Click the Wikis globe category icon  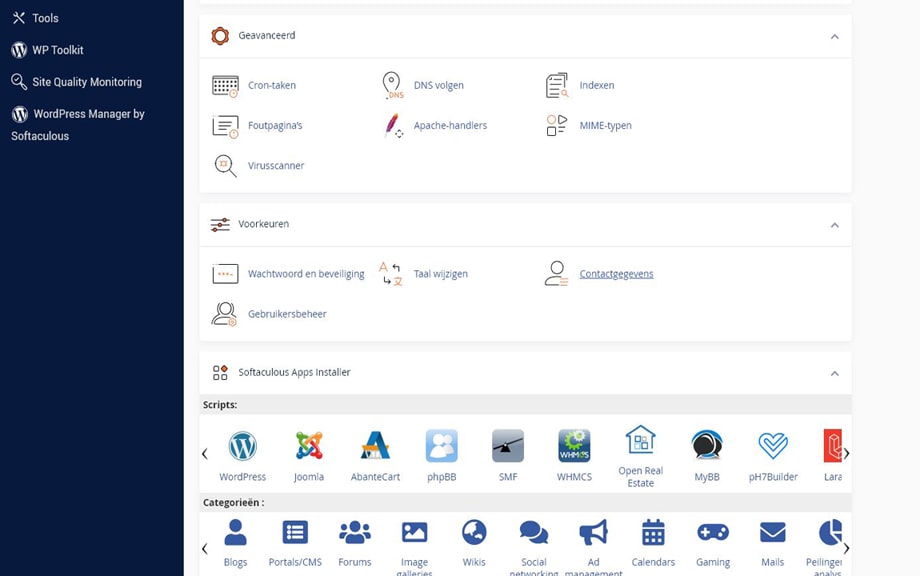(x=474, y=533)
